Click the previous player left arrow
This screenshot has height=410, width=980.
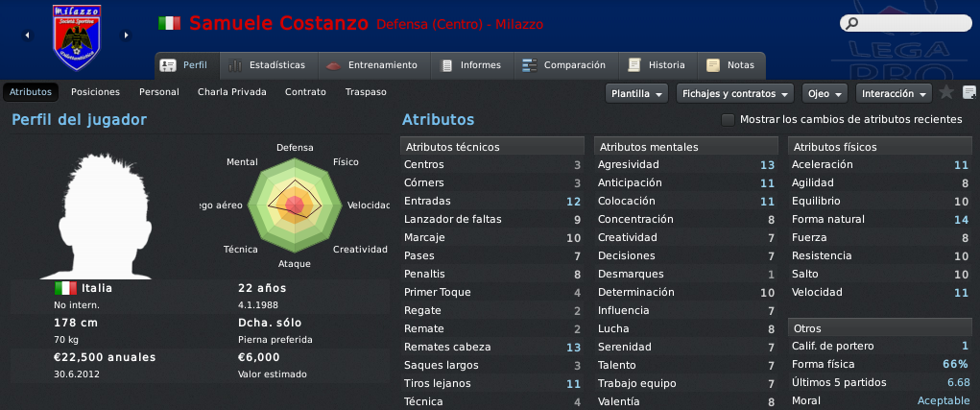point(27,36)
